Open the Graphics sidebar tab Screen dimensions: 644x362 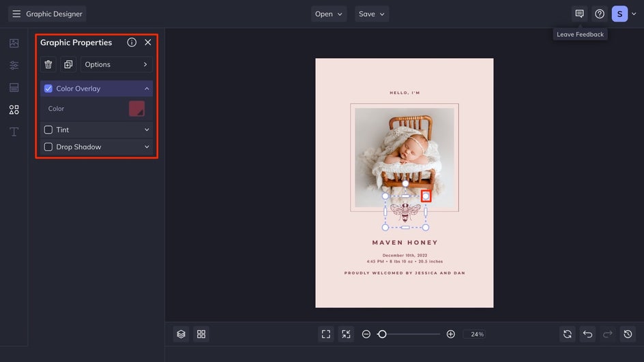pyautogui.click(x=14, y=110)
